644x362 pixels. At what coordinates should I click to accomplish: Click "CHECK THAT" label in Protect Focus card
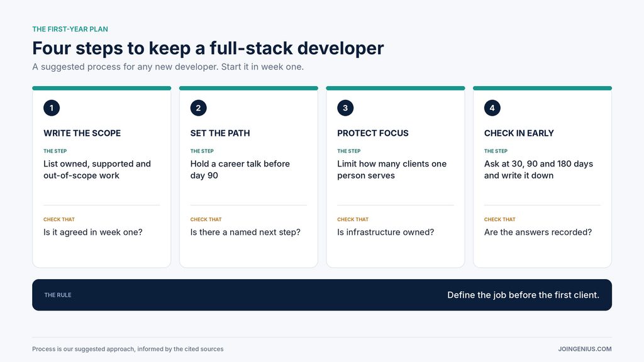[x=353, y=219]
